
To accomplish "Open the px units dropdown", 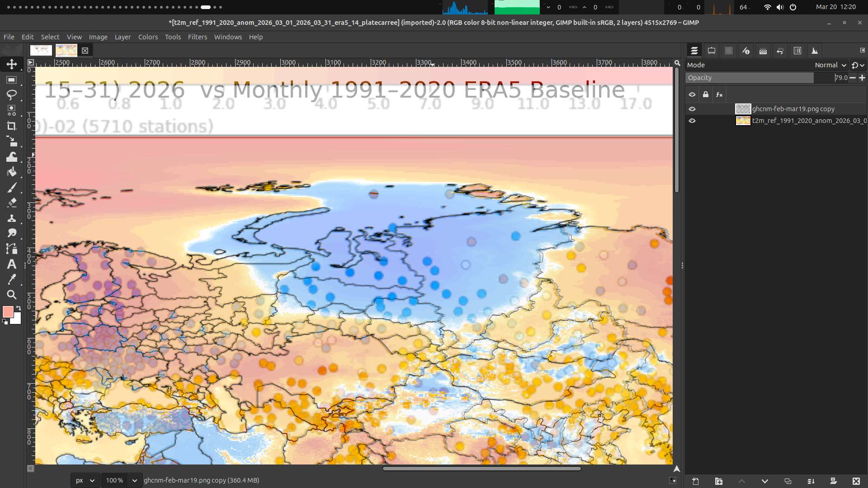I will coord(85,480).
